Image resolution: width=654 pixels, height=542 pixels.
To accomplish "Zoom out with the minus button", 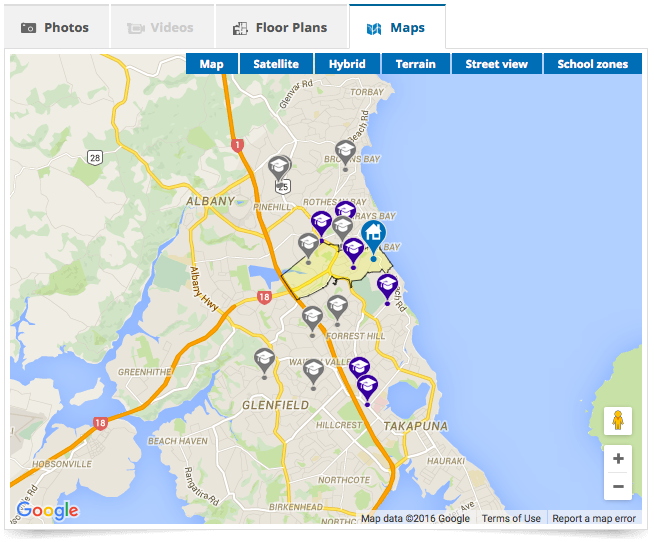I will pyautogui.click(x=618, y=486).
